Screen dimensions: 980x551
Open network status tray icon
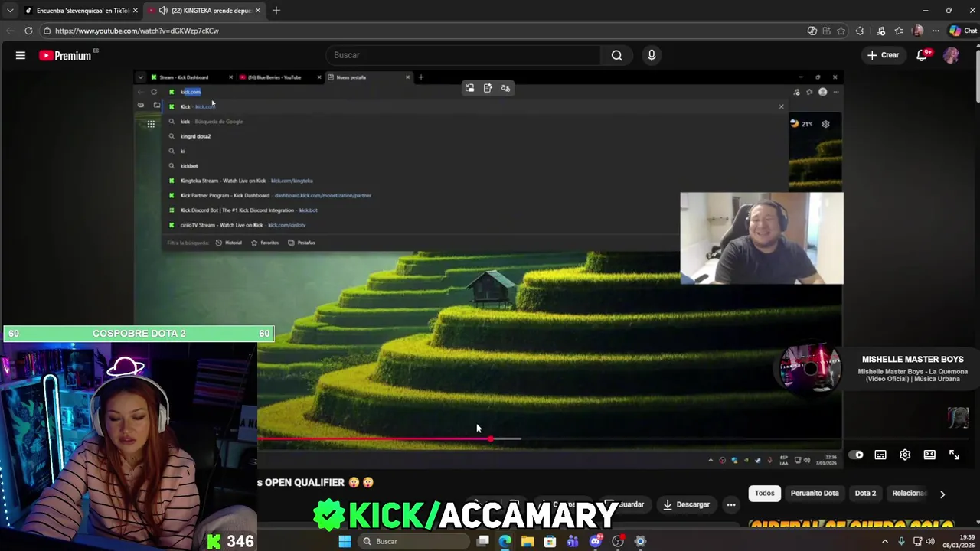(917, 541)
